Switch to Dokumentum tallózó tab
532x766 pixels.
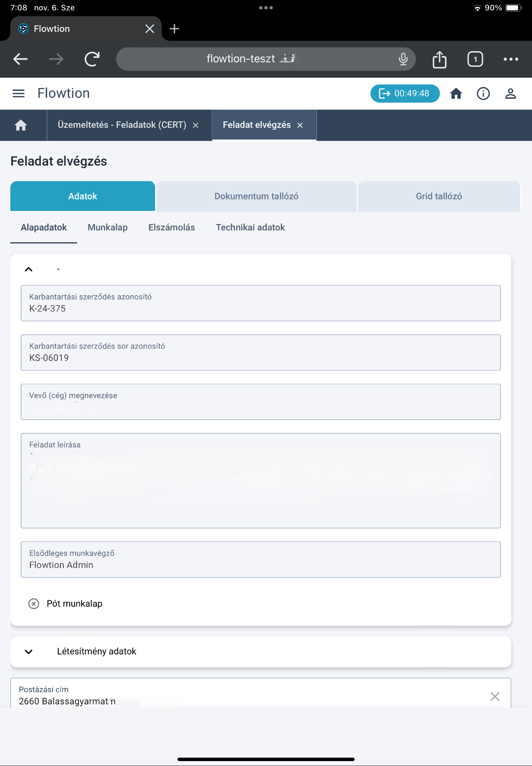[256, 197]
